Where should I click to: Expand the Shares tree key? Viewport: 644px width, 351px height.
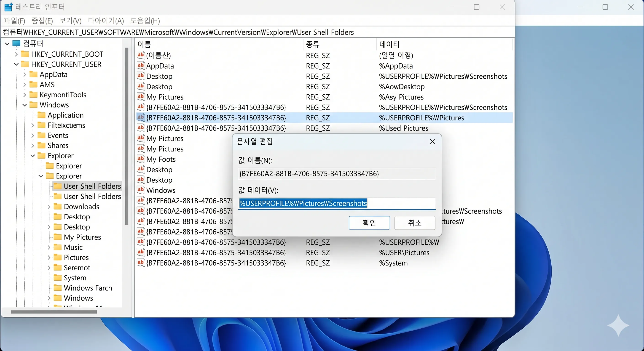click(32, 145)
